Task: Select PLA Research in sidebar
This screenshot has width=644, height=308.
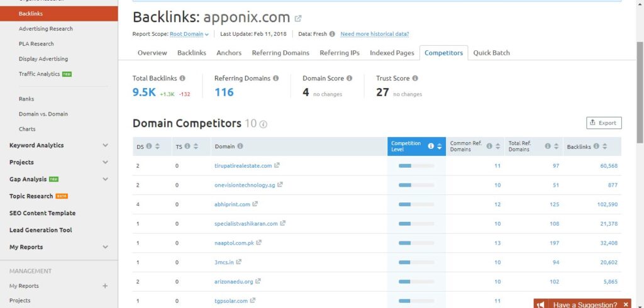Action: click(36, 43)
